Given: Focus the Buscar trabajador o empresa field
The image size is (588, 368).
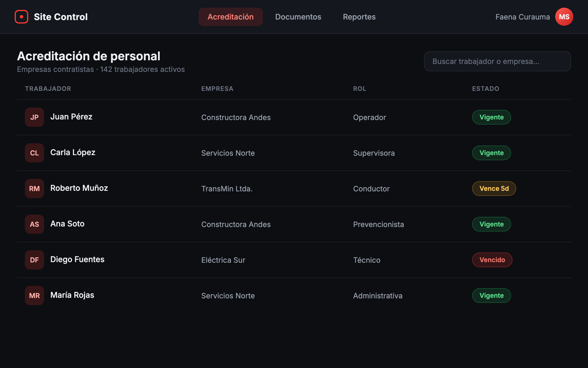Looking at the screenshot, I should tap(497, 61).
